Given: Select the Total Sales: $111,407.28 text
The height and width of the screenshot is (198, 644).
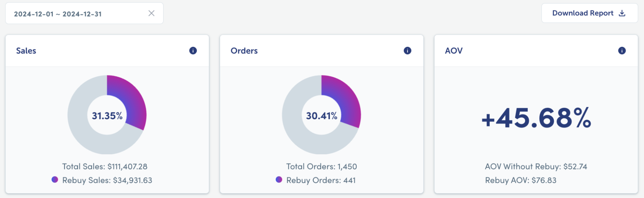Looking at the screenshot, I should [105, 166].
